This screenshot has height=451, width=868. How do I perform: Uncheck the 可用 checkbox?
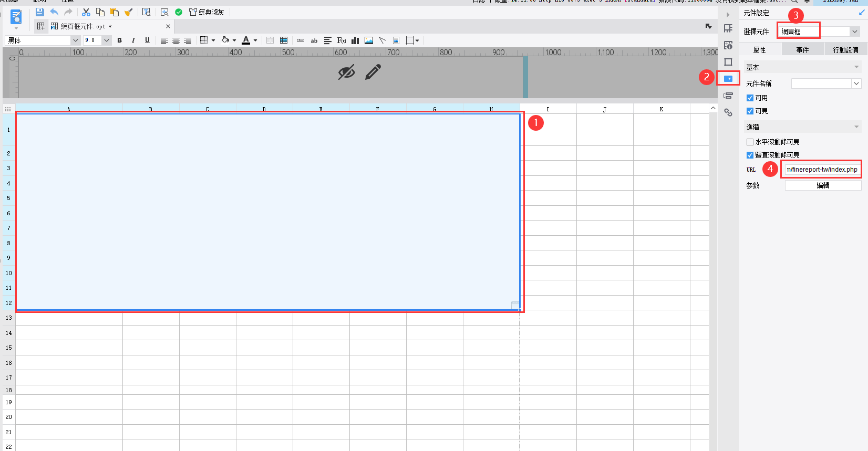[750, 98]
